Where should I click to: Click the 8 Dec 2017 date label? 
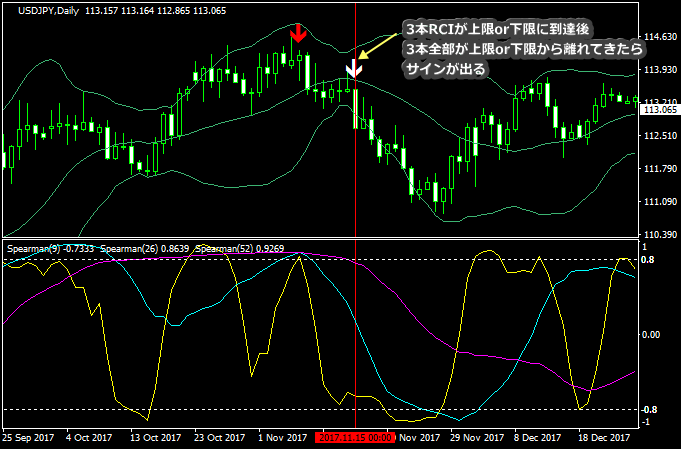tap(537, 437)
